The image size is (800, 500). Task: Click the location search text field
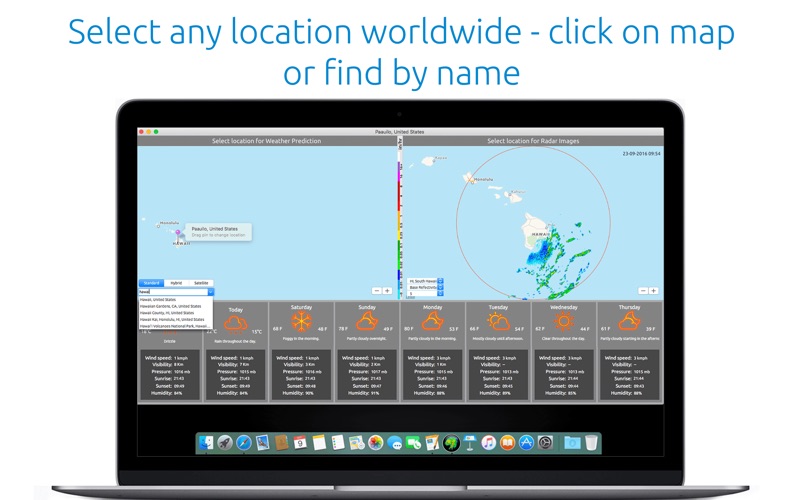(173, 292)
